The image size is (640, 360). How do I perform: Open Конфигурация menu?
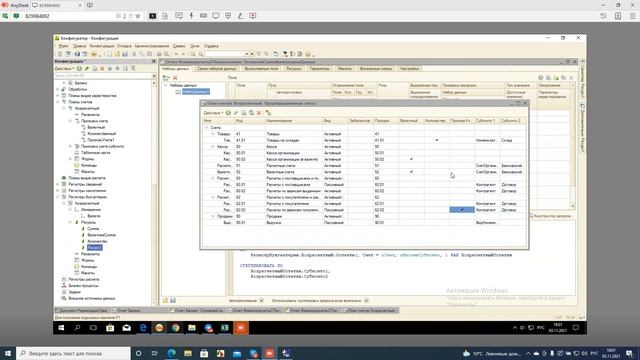(x=102, y=46)
